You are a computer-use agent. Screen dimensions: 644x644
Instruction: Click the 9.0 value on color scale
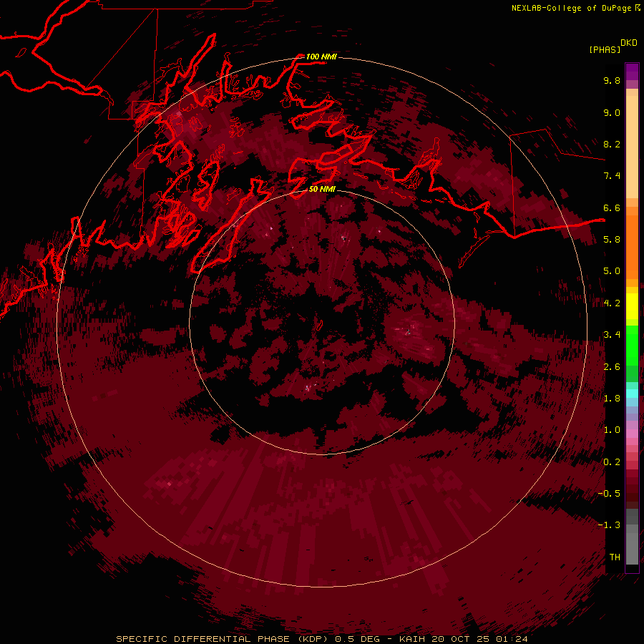pyautogui.click(x=612, y=112)
